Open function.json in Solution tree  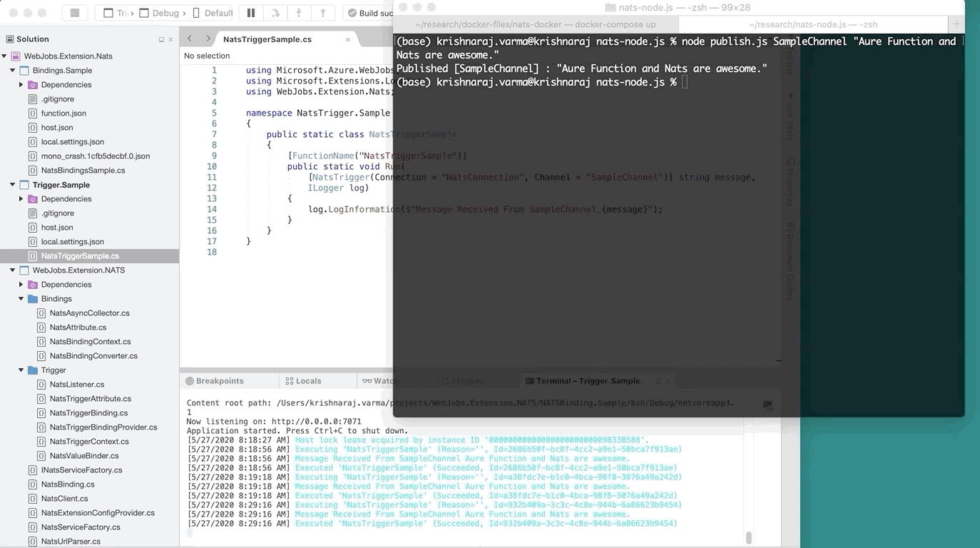[63, 113]
